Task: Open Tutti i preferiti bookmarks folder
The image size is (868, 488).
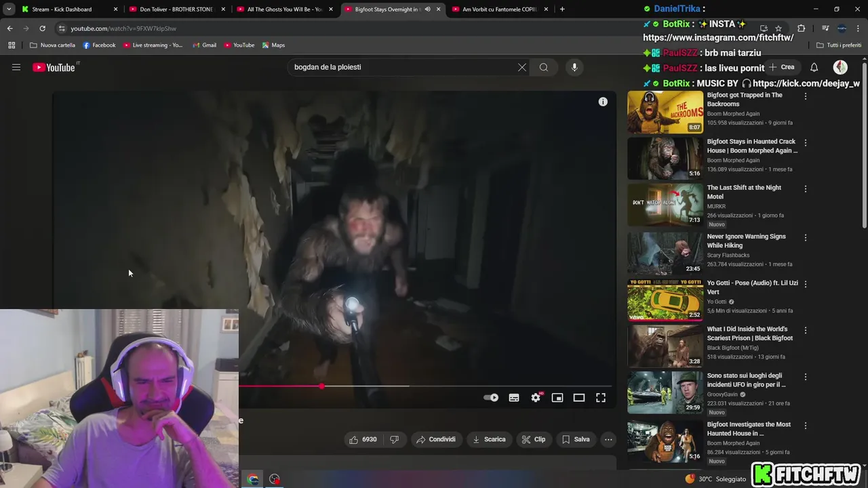Action: pyautogui.click(x=839, y=45)
